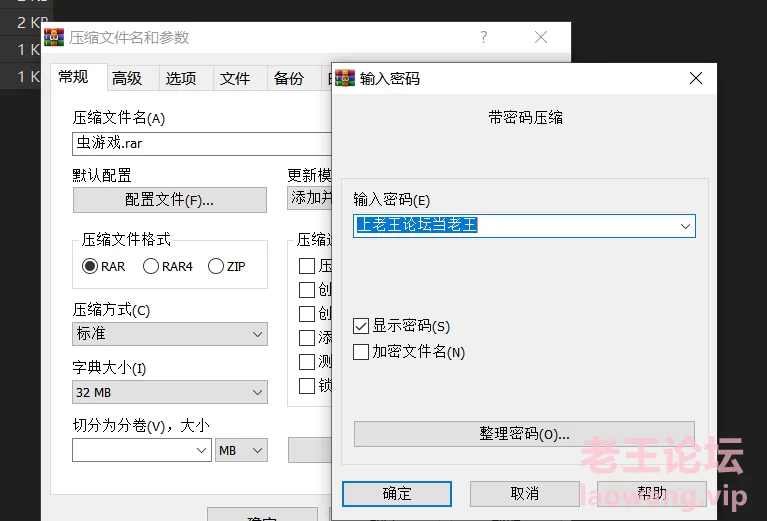Image resolution: width=767 pixels, height=521 pixels.
Task: Click the 压缩文件名(A) label
Action: [x=119, y=118]
